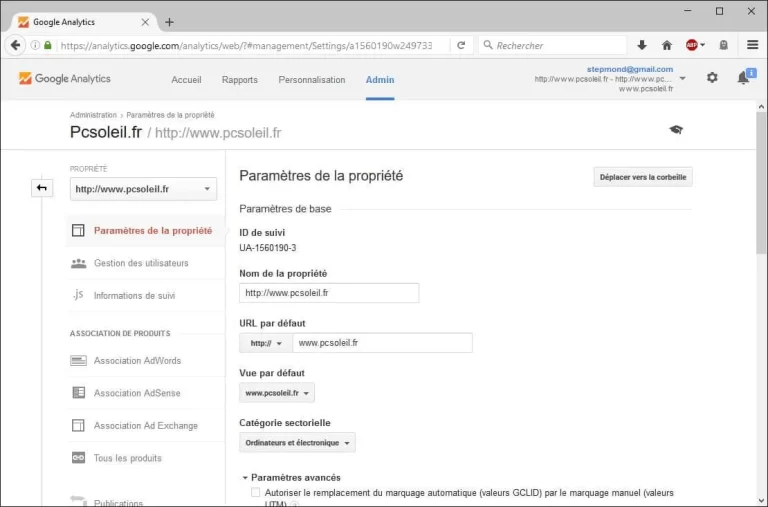The image size is (768, 507).
Task: Click Déplacer vers la corbeille button
Action: [x=643, y=177]
